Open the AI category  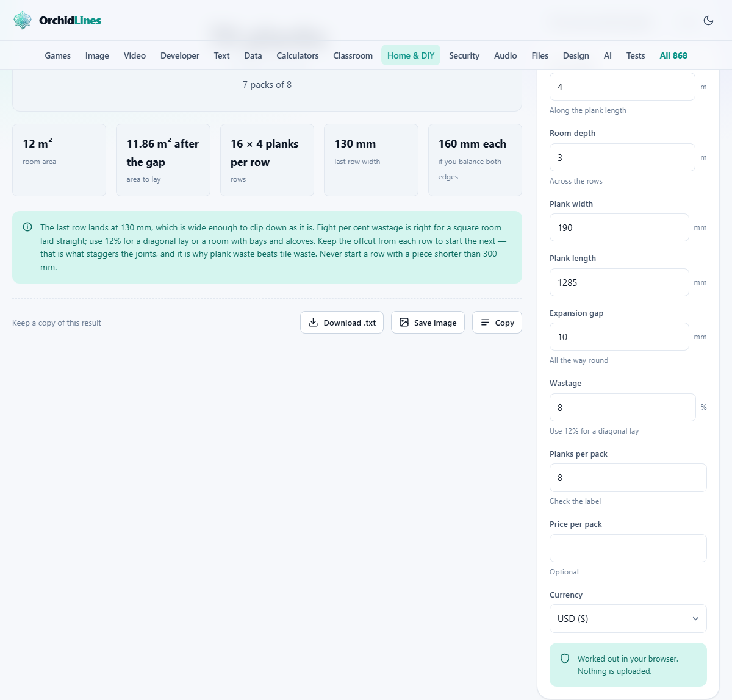[608, 55]
